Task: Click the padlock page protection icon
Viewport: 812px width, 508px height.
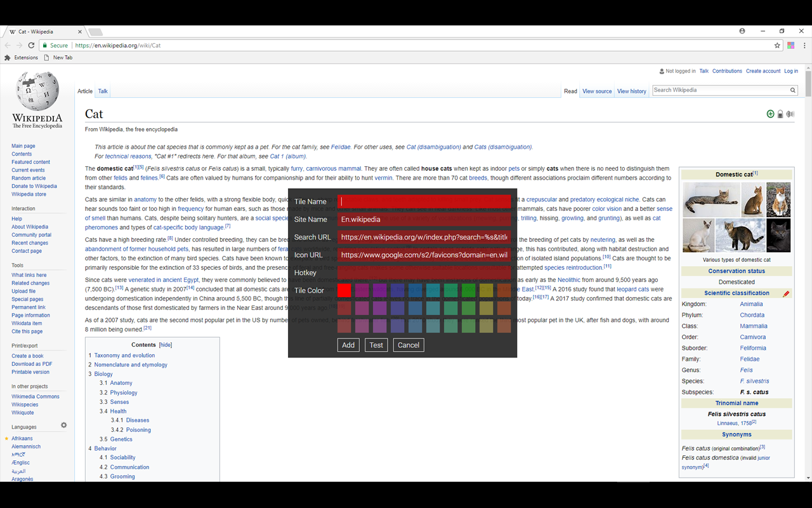Action: tap(780, 114)
